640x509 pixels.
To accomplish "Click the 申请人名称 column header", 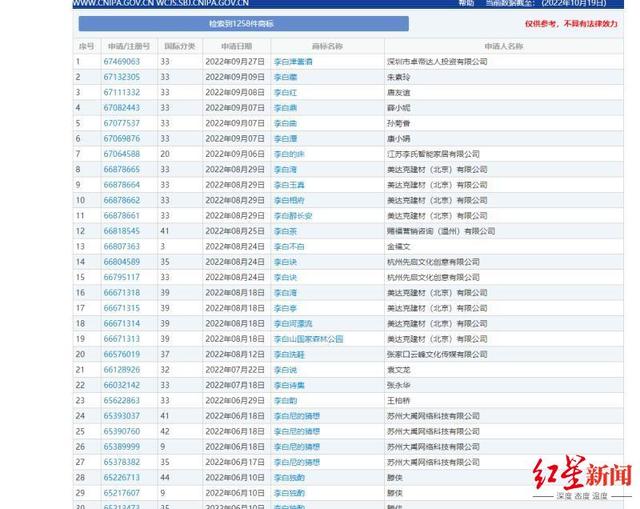I will coord(504,46).
